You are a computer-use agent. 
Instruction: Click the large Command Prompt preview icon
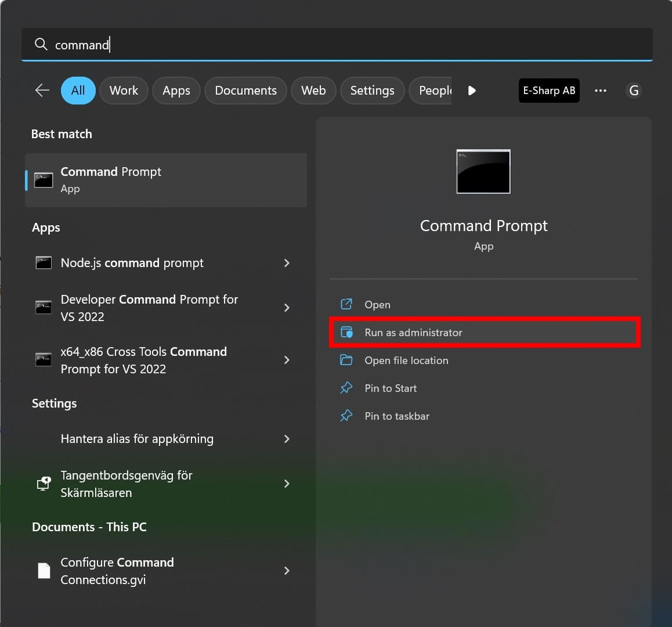pos(483,172)
